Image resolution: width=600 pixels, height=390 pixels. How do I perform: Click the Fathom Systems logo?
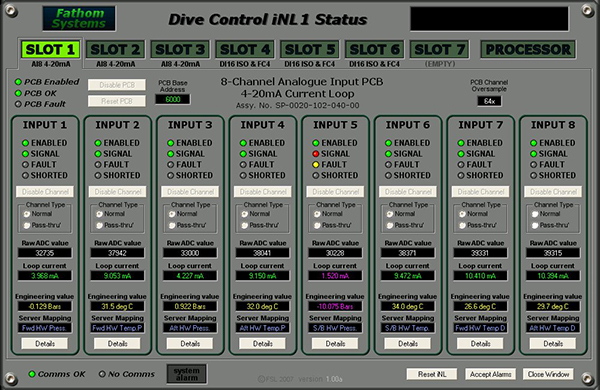(x=79, y=18)
